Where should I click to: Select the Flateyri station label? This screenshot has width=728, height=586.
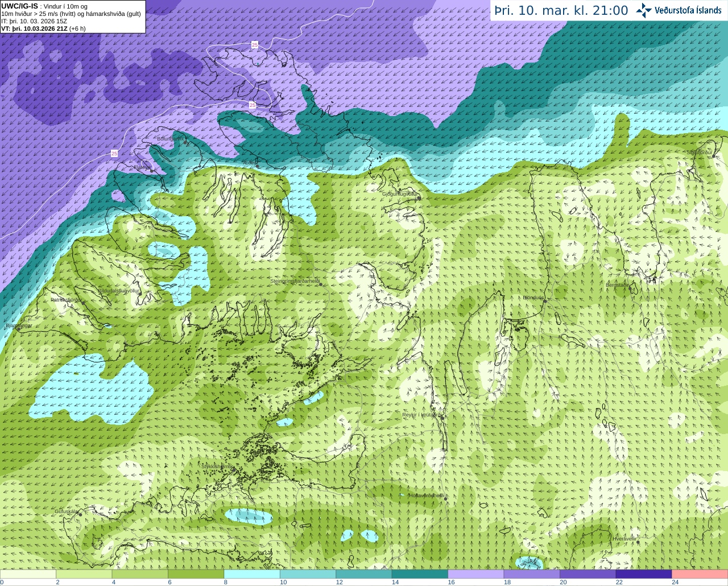[x=142, y=168]
